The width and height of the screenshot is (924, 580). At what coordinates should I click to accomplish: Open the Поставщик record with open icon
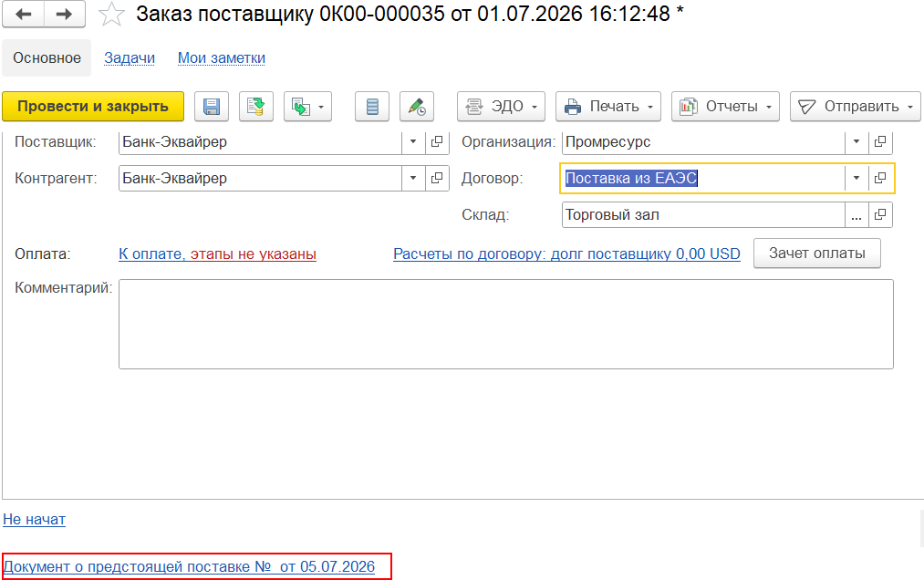tap(437, 142)
